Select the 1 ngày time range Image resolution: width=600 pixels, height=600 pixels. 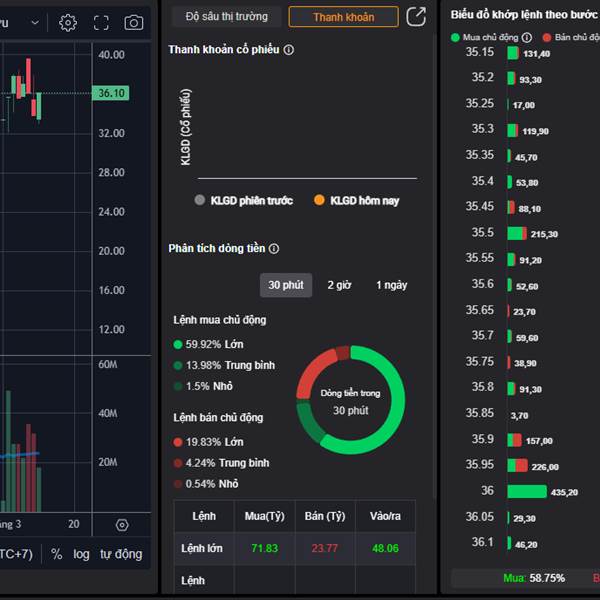(x=391, y=285)
